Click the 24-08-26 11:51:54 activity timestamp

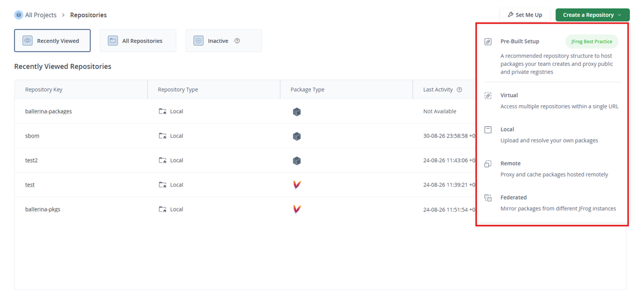coord(449,209)
